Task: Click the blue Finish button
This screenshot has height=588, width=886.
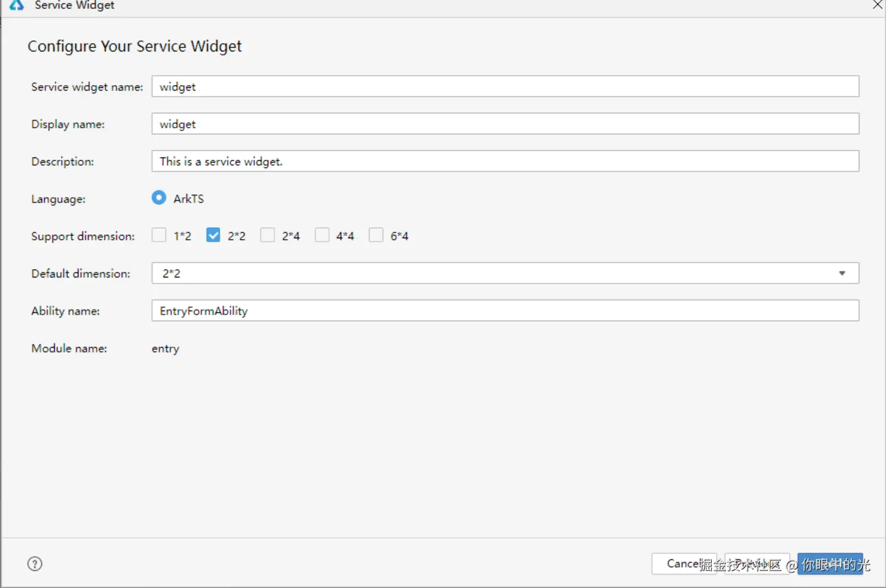Action: click(x=830, y=564)
